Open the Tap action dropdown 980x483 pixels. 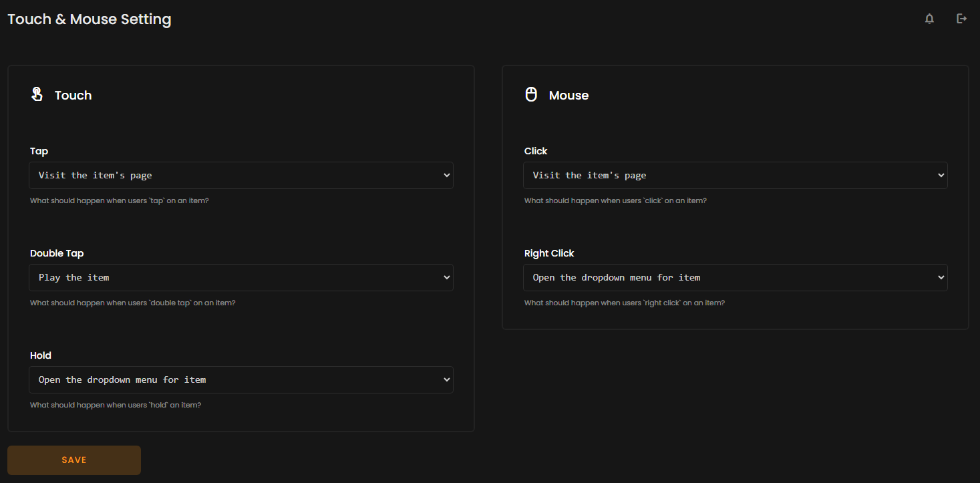(241, 175)
